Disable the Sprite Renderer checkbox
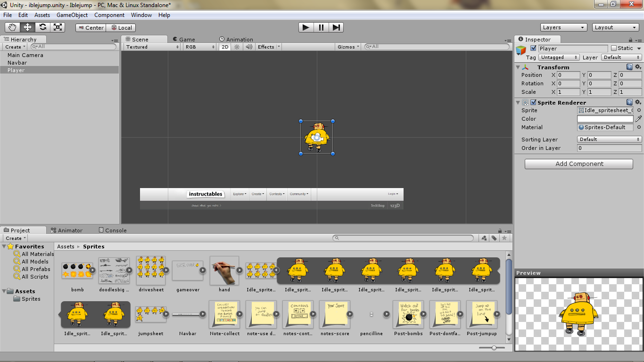The width and height of the screenshot is (644, 362). (533, 102)
